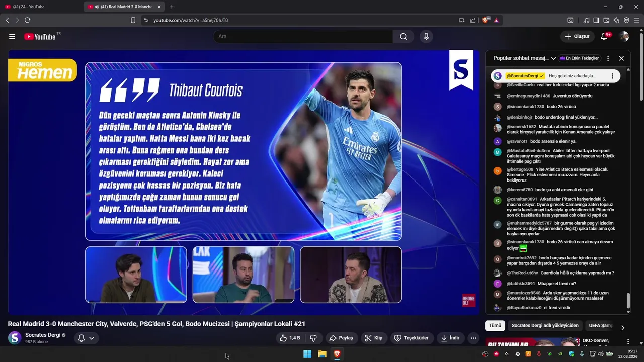Open the account avatar menu
This screenshot has height=362, width=644.
click(624, 36)
